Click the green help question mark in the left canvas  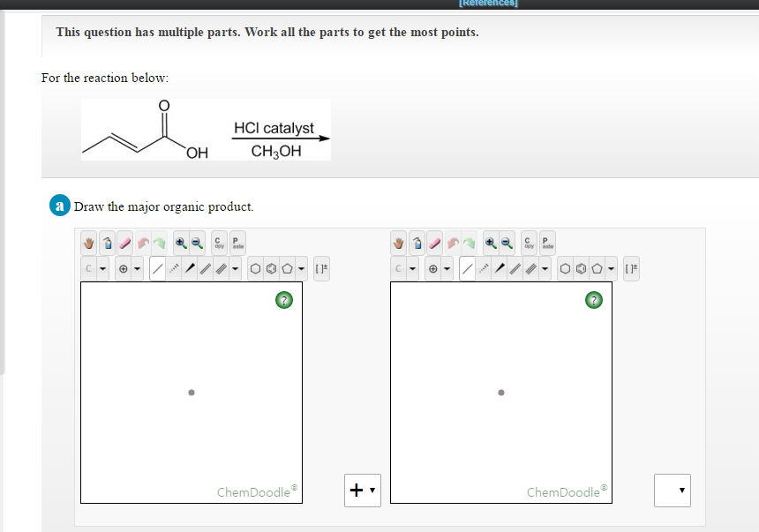click(284, 300)
